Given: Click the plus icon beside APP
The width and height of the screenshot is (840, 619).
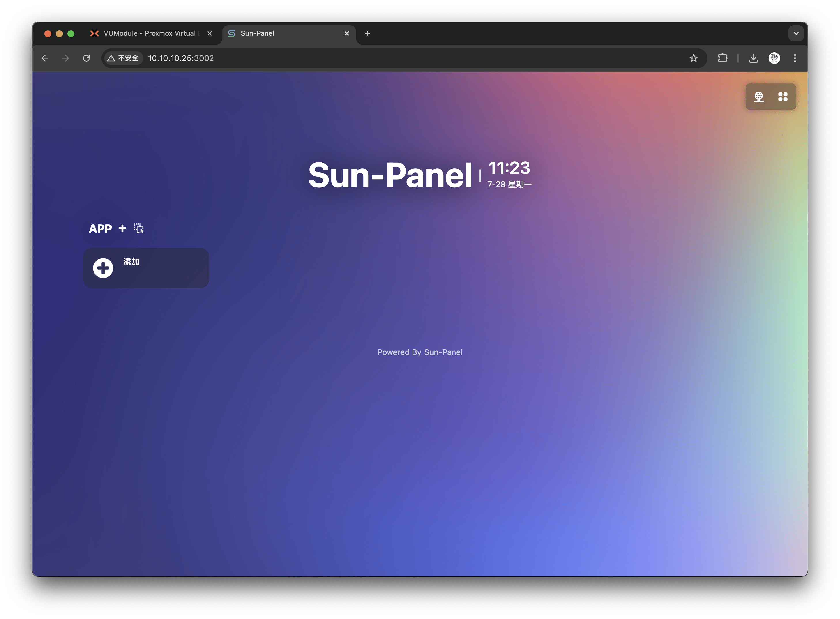Looking at the screenshot, I should (x=122, y=228).
